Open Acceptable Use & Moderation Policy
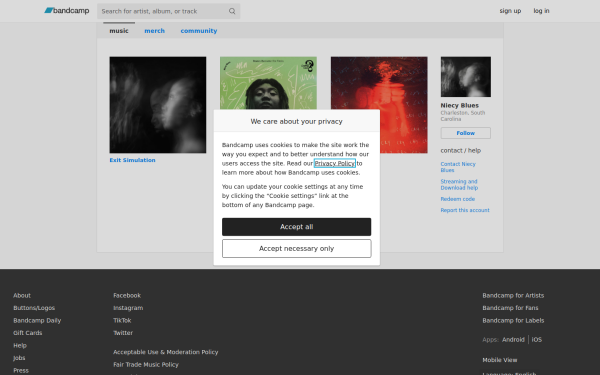The height and width of the screenshot is (375, 600). pyautogui.click(x=166, y=352)
